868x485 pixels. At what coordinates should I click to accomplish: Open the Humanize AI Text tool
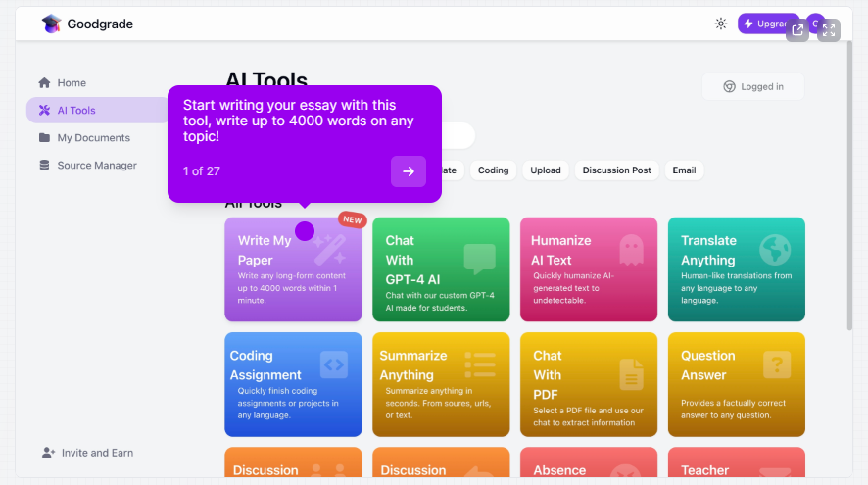588,269
